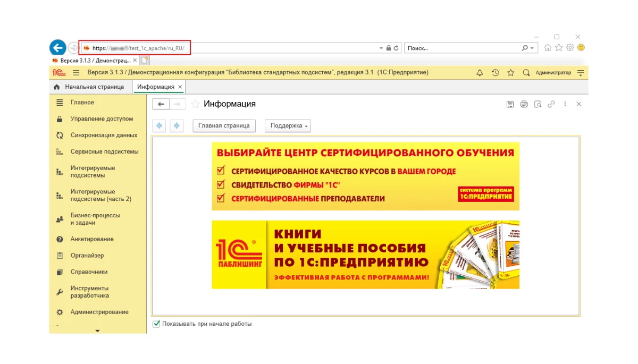Click the 1C Publishing books banner
Viewport: 638px width, 364px height.
coord(365,255)
